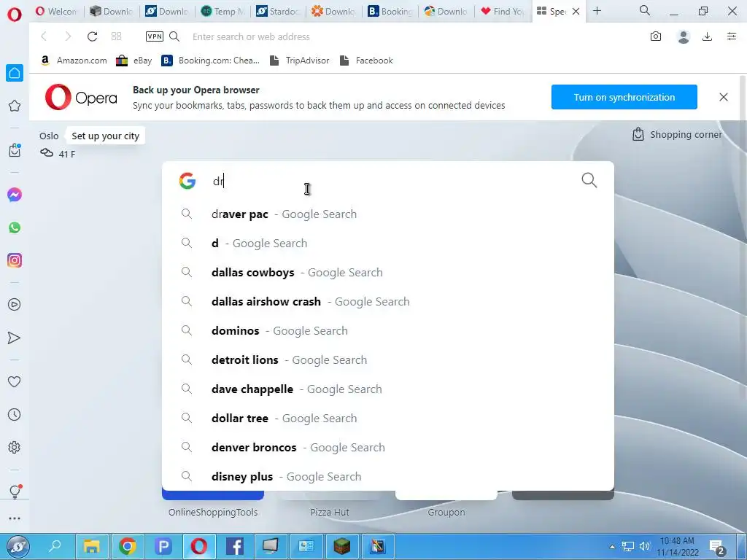Open the Snapshot camera tool

[x=656, y=36]
